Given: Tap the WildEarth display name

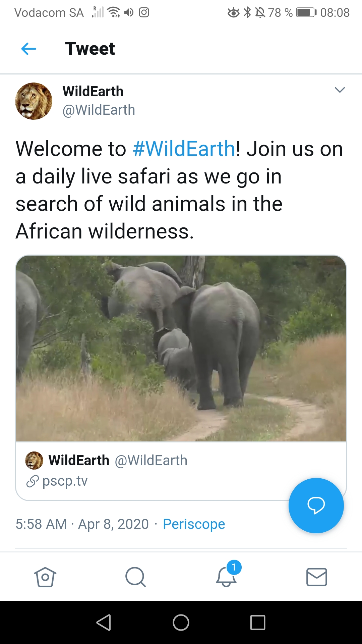Looking at the screenshot, I should click(x=93, y=91).
